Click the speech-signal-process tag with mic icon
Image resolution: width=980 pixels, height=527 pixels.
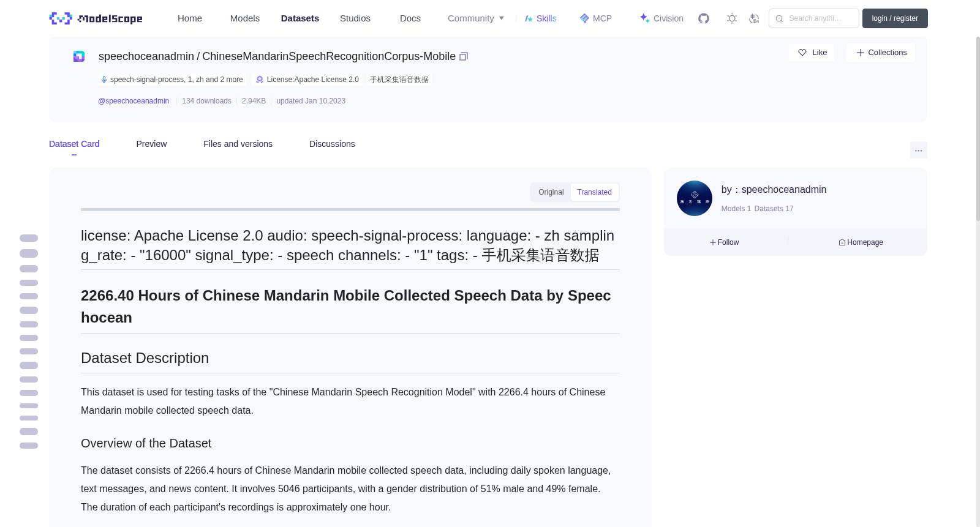pyautogui.click(x=172, y=80)
